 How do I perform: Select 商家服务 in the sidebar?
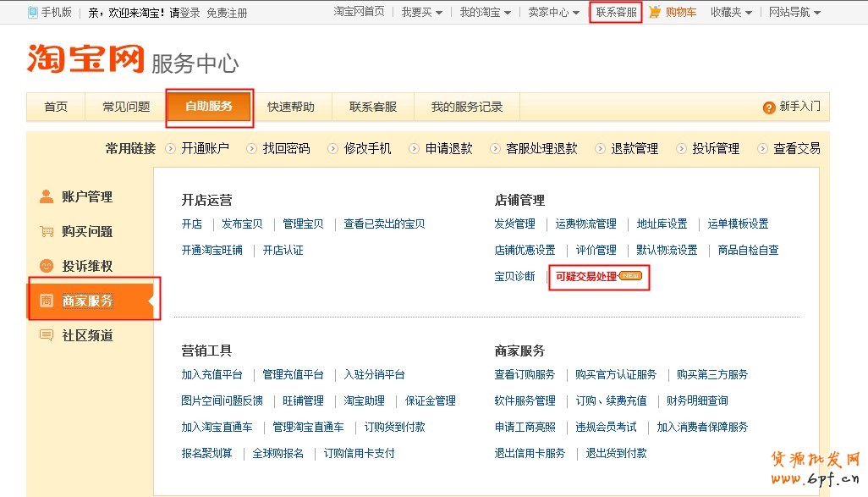click(x=91, y=301)
